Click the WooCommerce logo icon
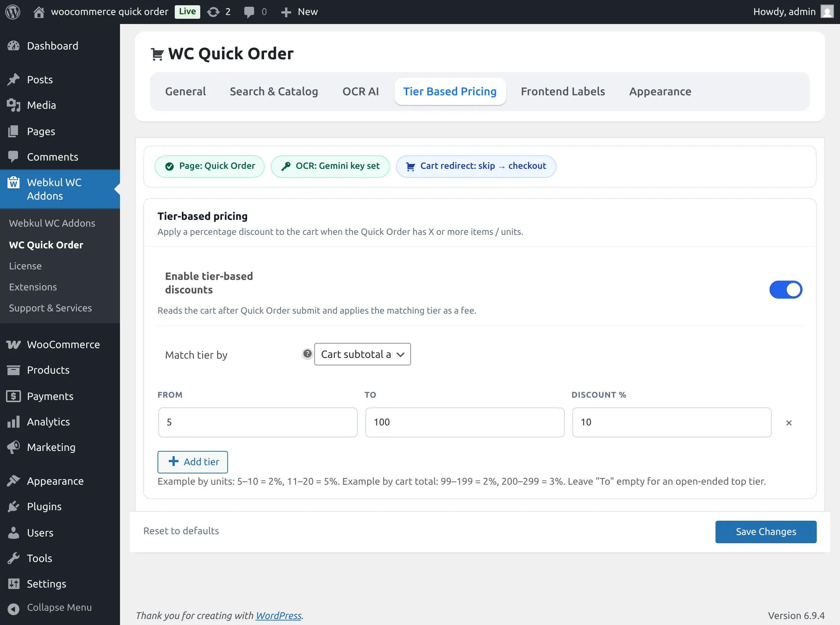The height and width of the screenshot is (625, 840). tap(13, 344)
